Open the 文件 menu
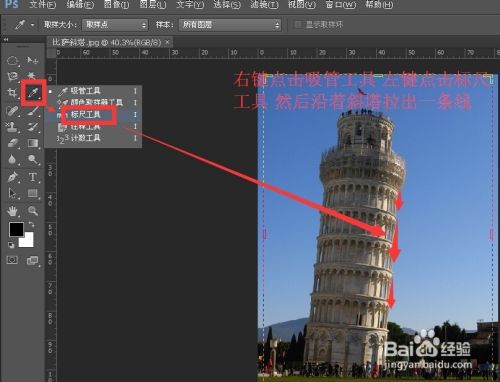Image resolution: width=500 pixels, height=382 pixels. pyautogui.click(x=43, y=5)
